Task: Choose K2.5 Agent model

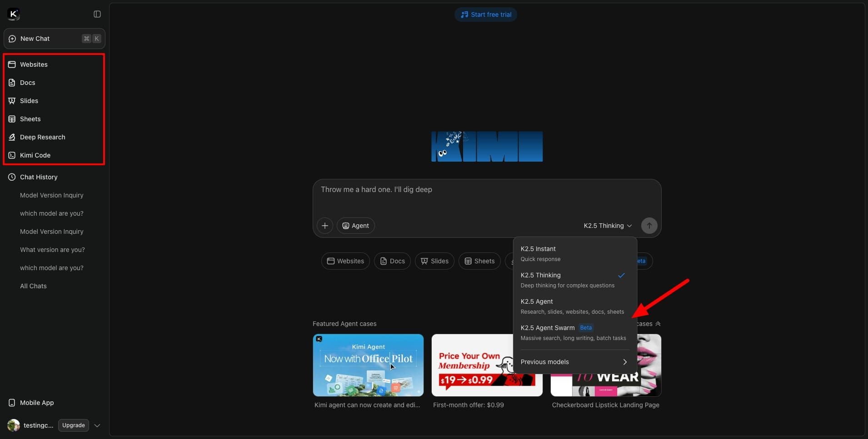Action: (575, 306)
